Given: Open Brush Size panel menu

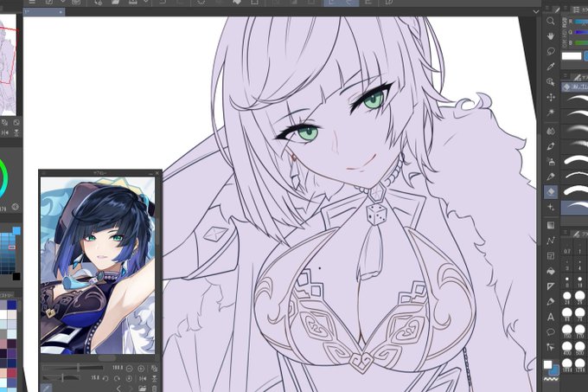Looking at the screenshot, I should coord(566,233).
